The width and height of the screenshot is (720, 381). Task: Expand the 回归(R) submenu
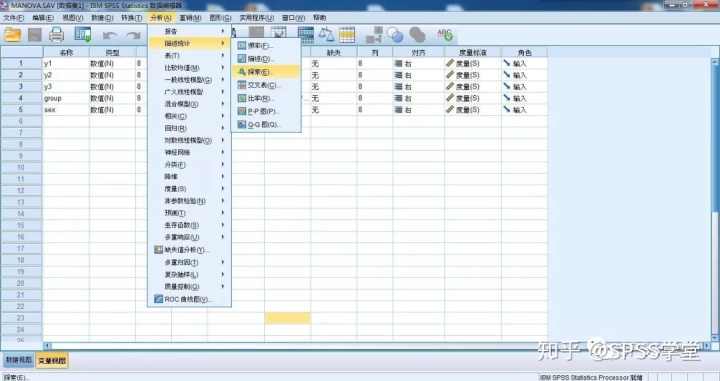pyautogui.click(x=189, y=128)
